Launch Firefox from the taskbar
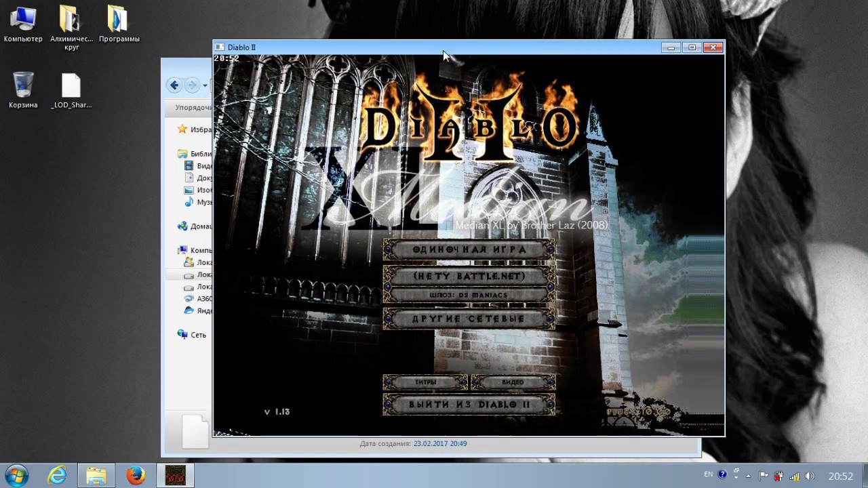The image size is (868, 488). (x=136, y=476)
